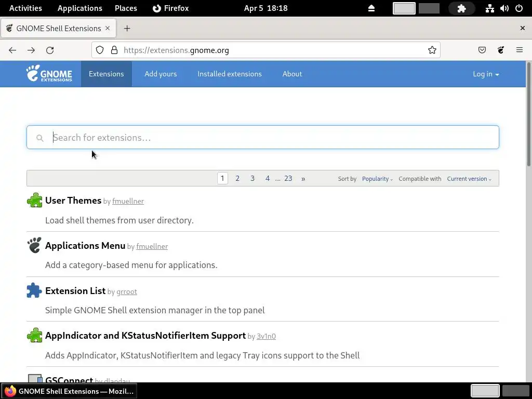Open the Firefox app menu in top panel
Viewport: 532px width, 399px height.
coord(170,8)
